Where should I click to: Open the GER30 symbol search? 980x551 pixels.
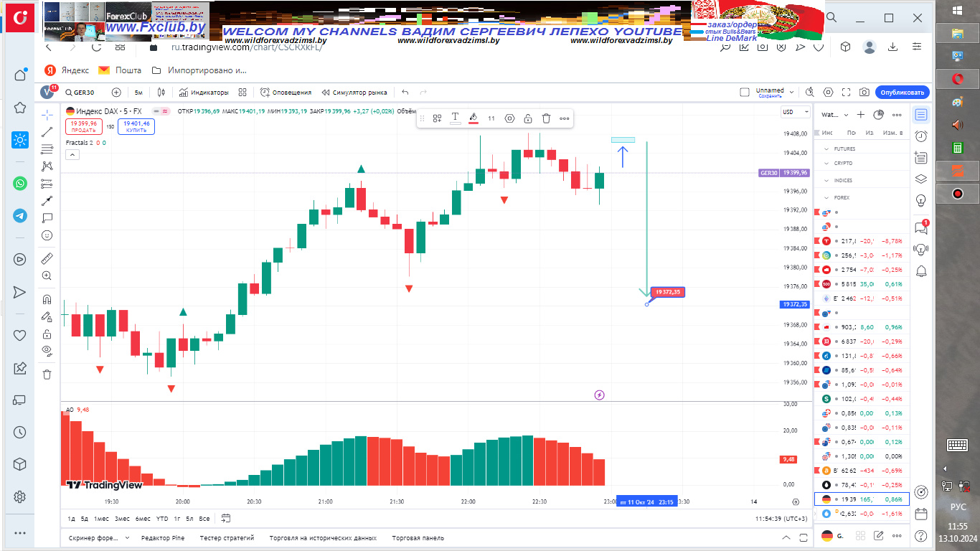(x=80, y=93)
